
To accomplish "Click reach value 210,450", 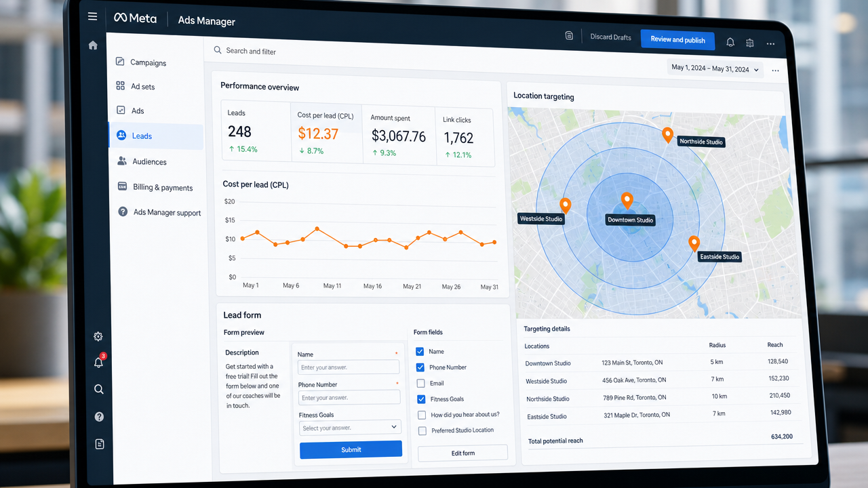I will click(779, 395).
